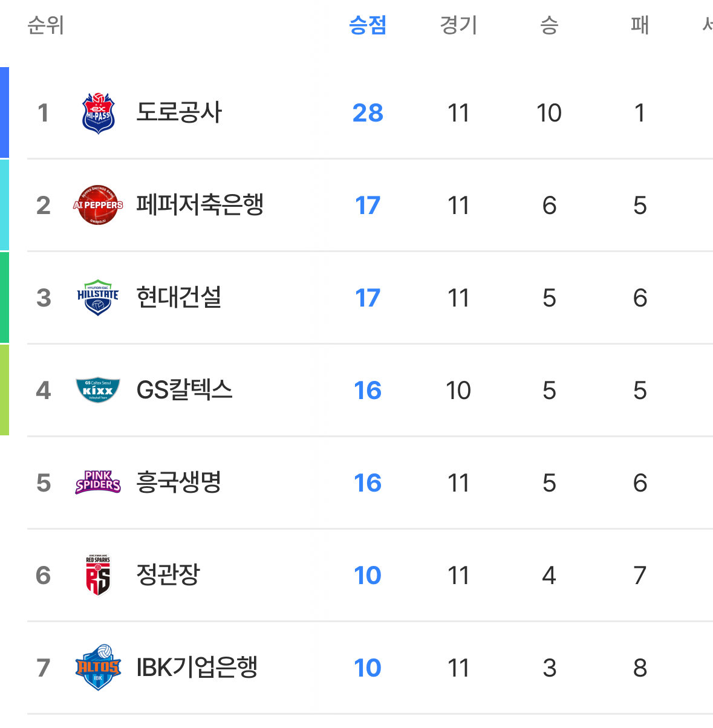
Task: Click the blue rank bar beside 도로공사
Action: click(4, 112)
